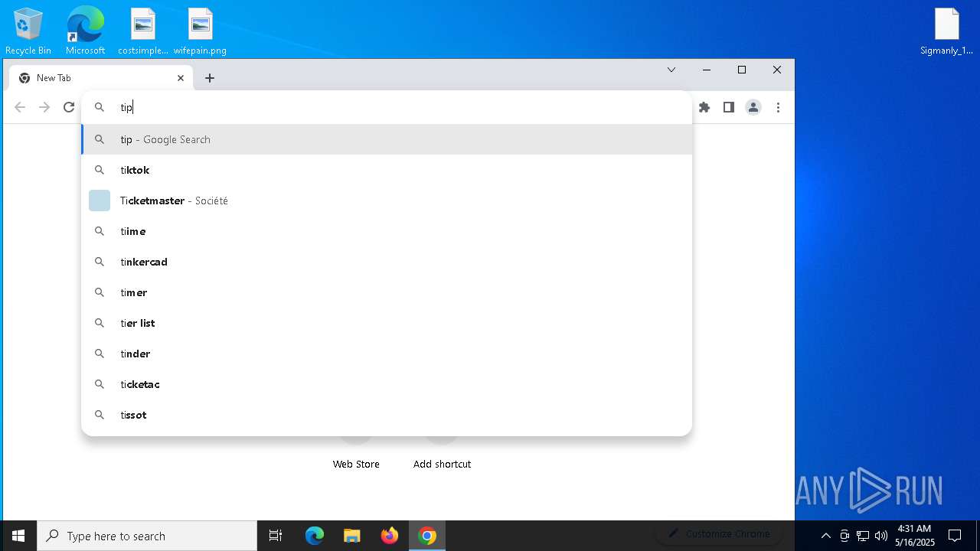Click the meet-now tray icon
980x551 pixels.
tap(844, 536)
